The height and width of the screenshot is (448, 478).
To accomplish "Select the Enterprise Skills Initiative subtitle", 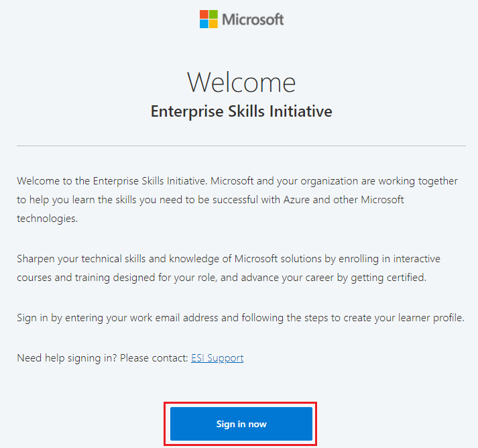I will pos(241,111).
